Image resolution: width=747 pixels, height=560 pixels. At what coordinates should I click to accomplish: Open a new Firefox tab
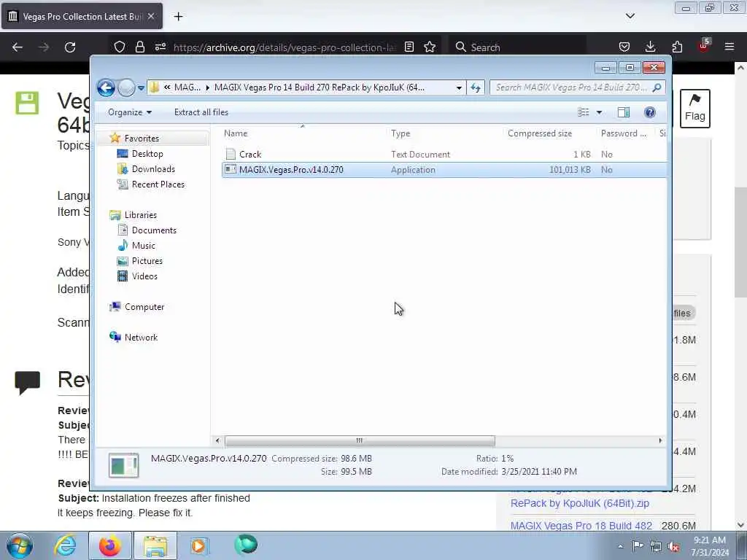pyautogui.click(x=178, y=17)
